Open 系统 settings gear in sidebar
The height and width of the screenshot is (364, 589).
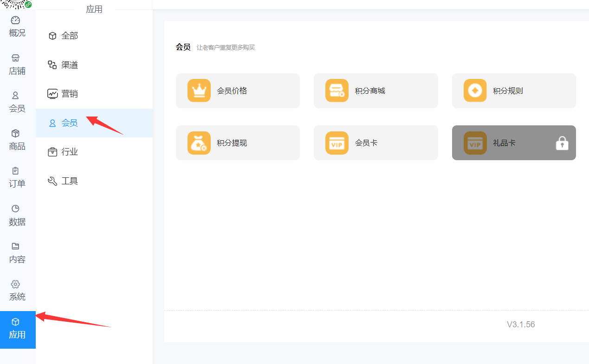pos(17,291)
